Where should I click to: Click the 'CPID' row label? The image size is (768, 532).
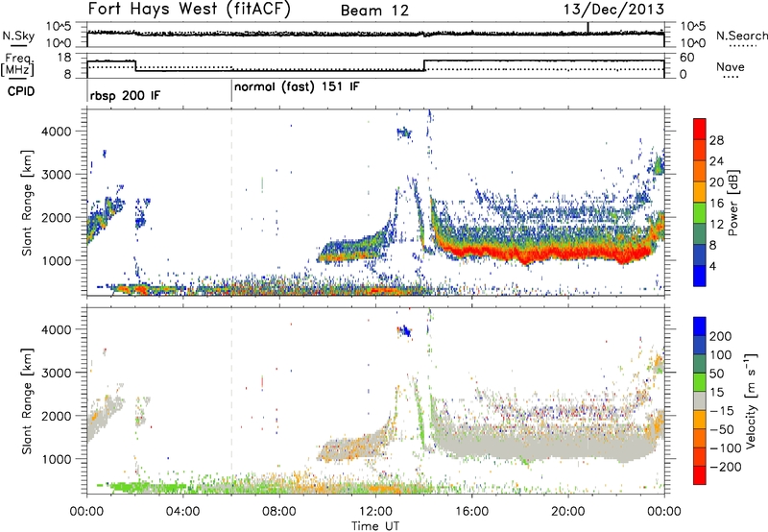point(21,91)
